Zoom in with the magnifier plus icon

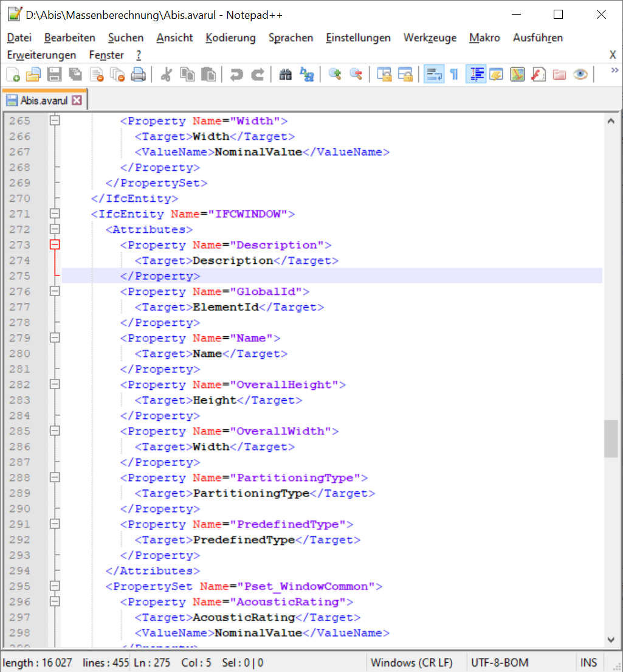coord(335,75)
